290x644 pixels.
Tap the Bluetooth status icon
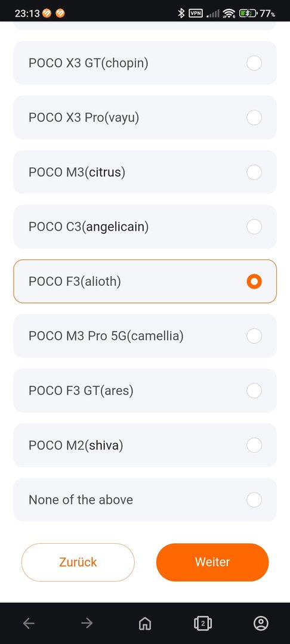(181, 13)
